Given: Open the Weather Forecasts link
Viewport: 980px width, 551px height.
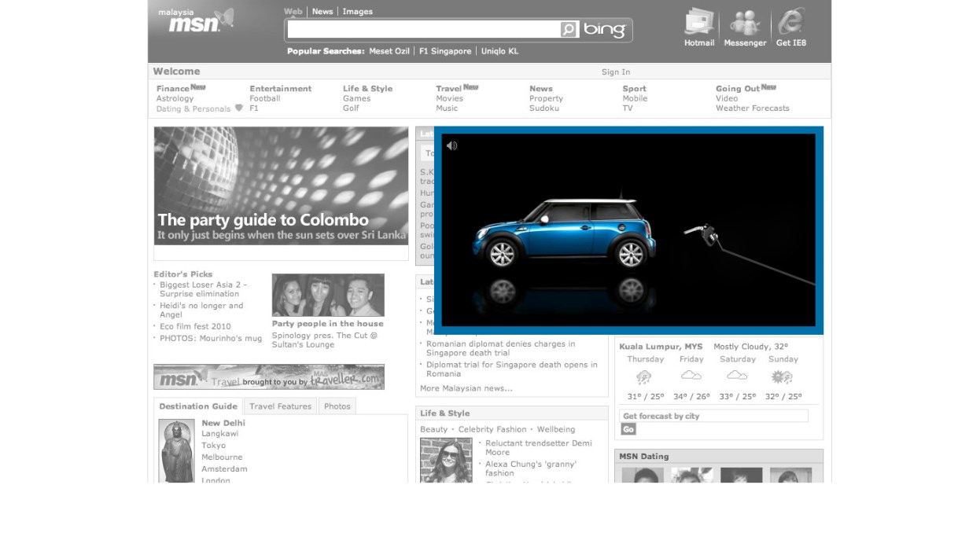Looking at the screenshot, I should point(753,108).
